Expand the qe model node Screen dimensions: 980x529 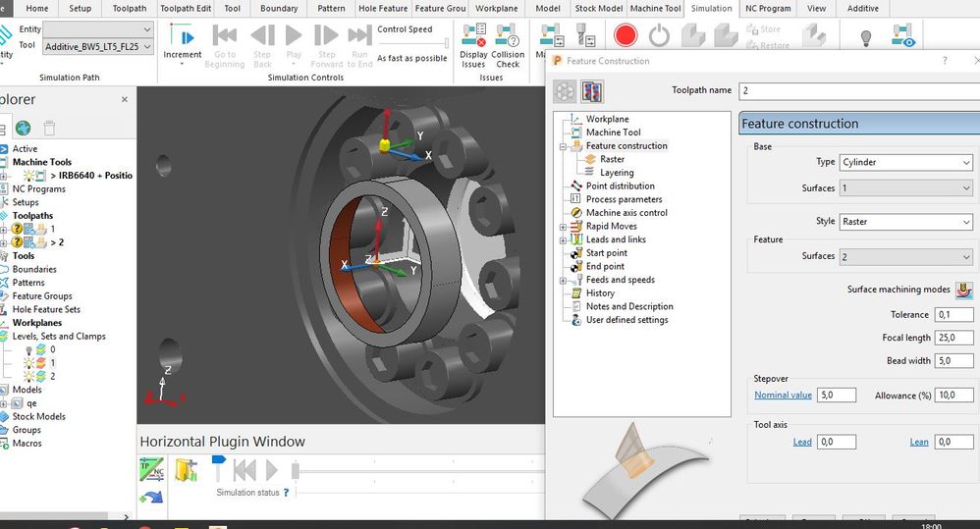[x=4, y=403]
